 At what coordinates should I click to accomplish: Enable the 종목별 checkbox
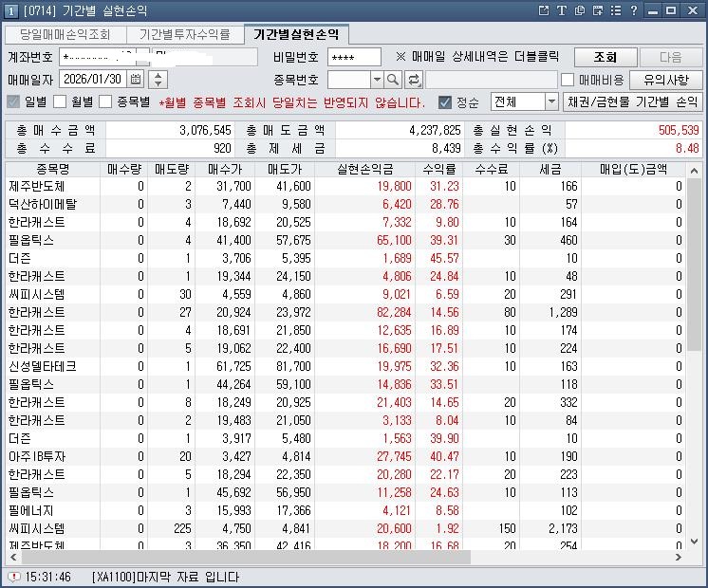pyautogui.click(x=105, y=101)
